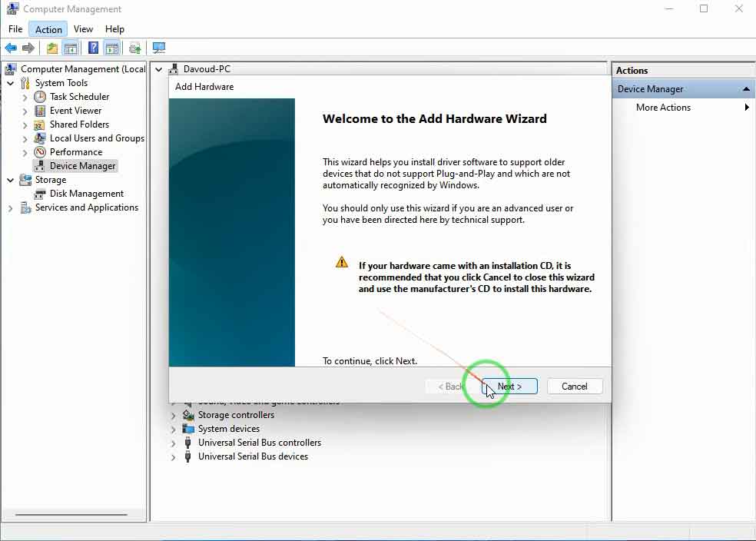Select Local Users and Groups node
756x541 pixels.
click(96, 138)
